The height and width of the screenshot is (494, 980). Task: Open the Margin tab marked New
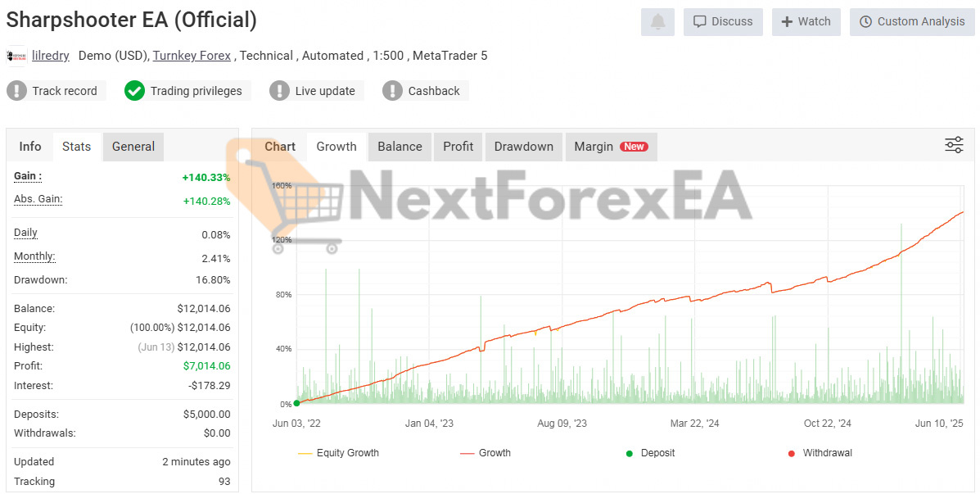pyautogui.click(x=610, y=147)
